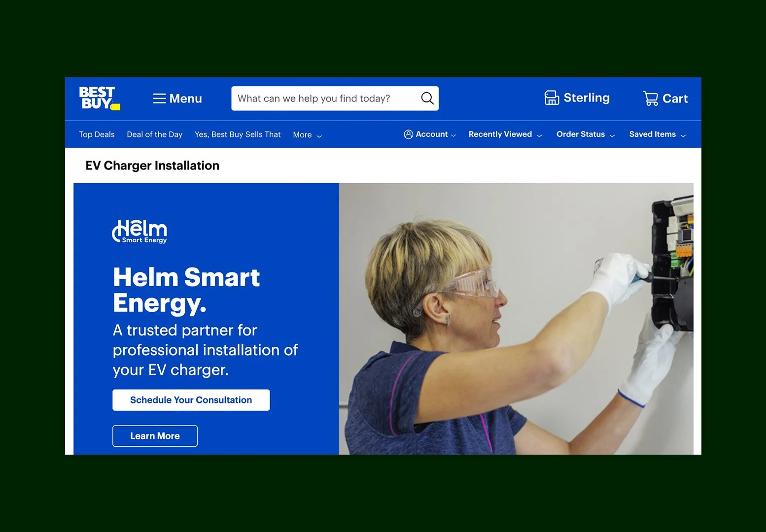Expand the Saved Items chevron

683,135
